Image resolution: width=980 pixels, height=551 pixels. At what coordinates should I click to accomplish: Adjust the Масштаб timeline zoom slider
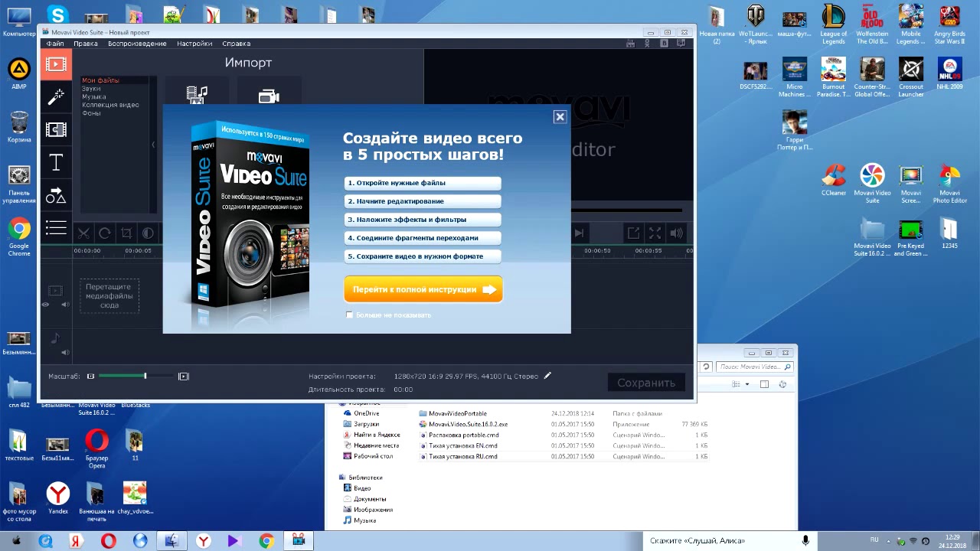point(136,377)
